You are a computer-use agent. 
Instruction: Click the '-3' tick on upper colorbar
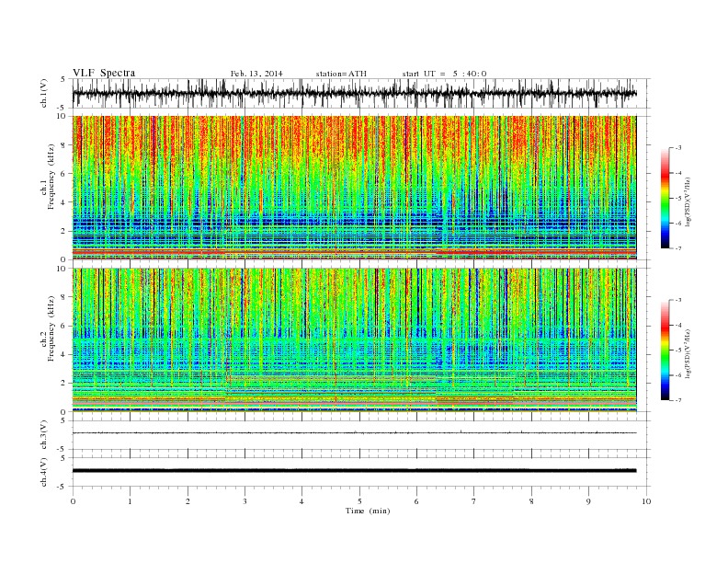point(678,148)
